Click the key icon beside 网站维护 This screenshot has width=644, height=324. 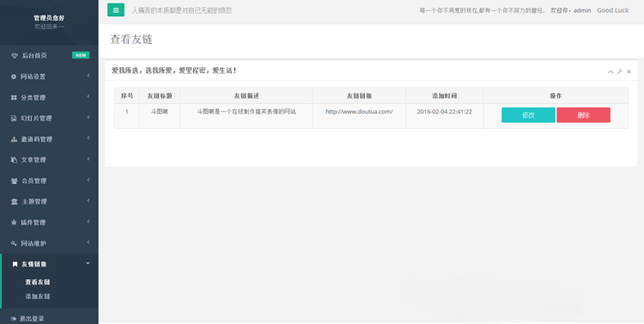(x=14, y=243)
